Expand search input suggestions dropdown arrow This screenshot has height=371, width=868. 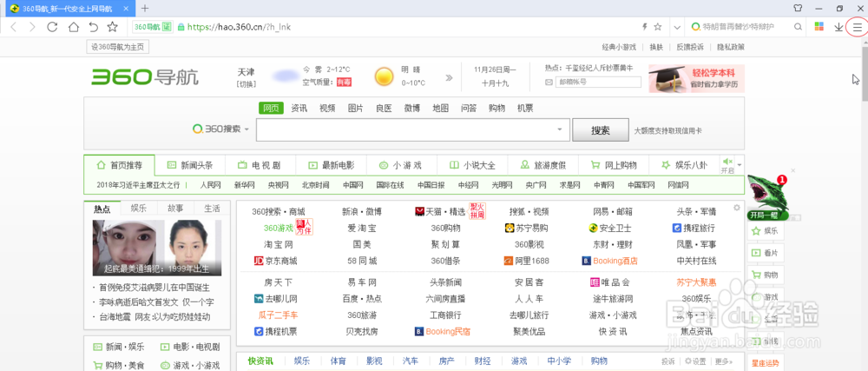point(559,129)
